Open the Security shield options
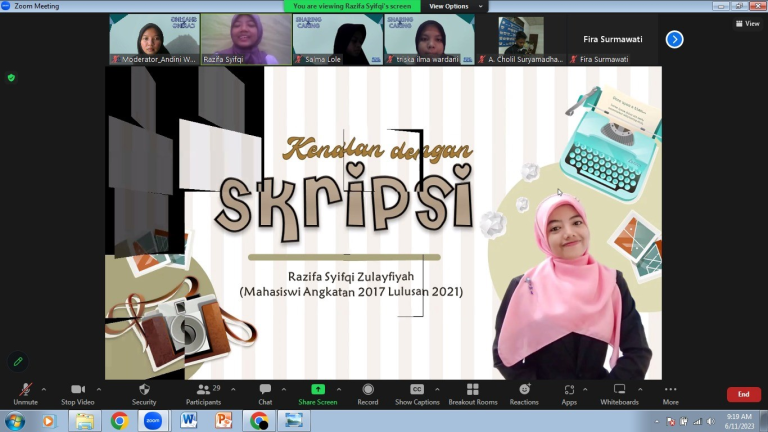Image resolution: width=768 pixels, height=432 pixels. 144,391
